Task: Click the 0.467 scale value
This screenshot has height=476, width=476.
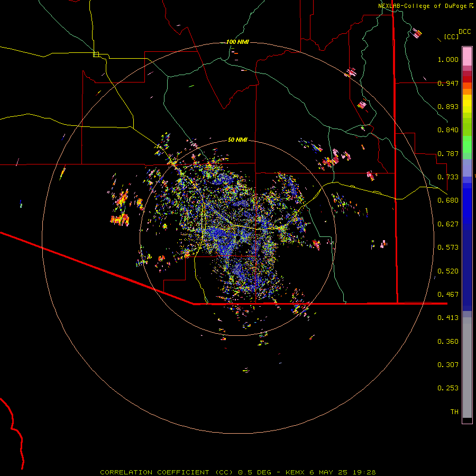Action: tap(448, 295)
